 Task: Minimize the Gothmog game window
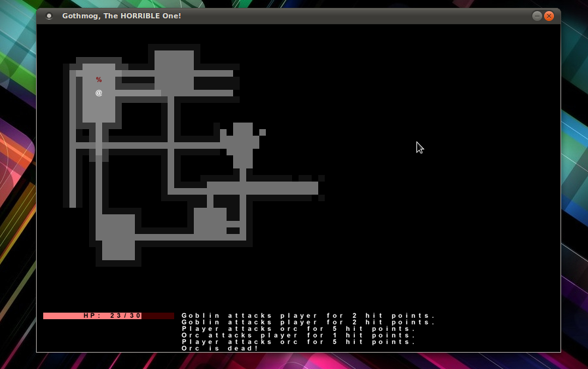click(x=537, y=16)
